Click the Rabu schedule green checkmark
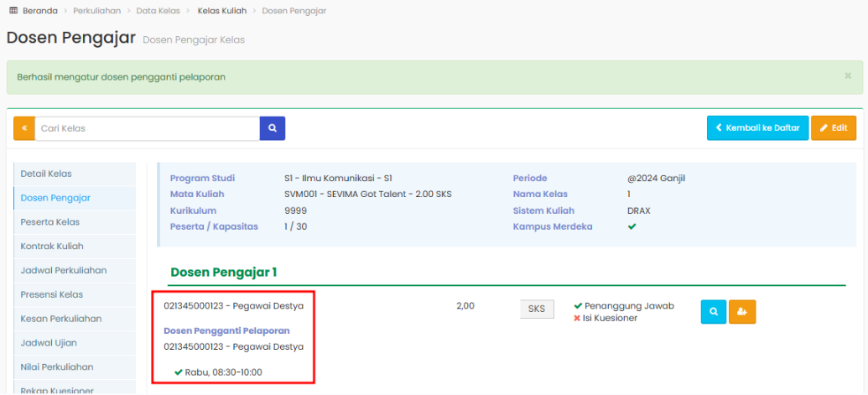Image resolution: width=868 pixels, height=395 pixels. 178,372
